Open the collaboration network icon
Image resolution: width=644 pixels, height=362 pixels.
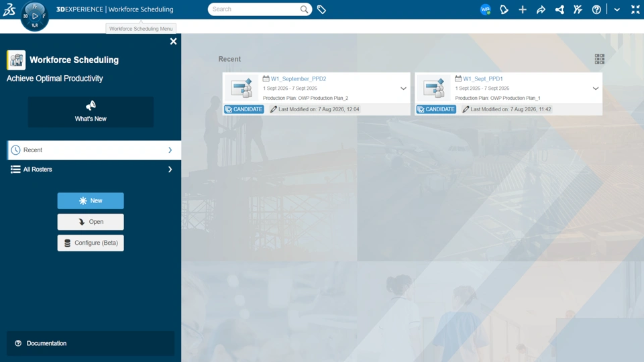click(559, 9)
